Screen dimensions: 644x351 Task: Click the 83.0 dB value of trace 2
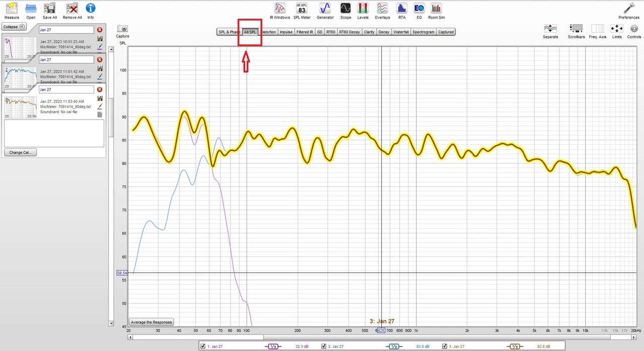[x=424, y=346]
